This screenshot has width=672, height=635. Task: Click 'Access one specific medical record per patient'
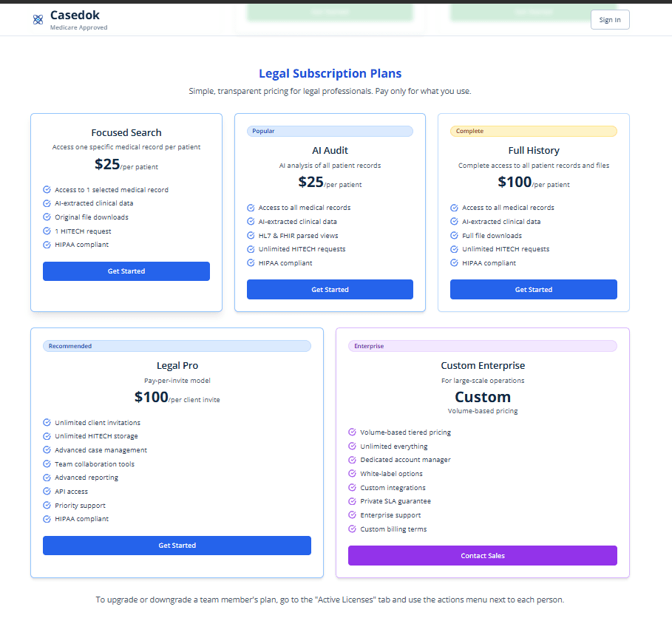(126, 147)
